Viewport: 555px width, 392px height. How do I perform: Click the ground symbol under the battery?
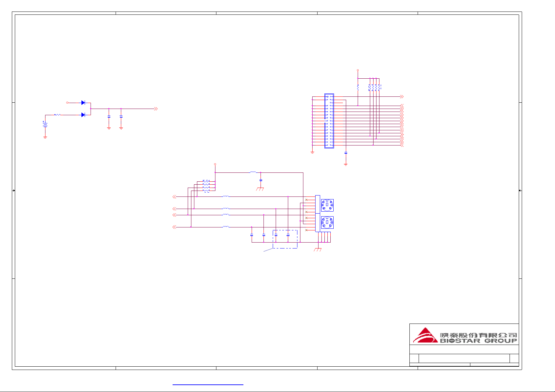[45, 138]
